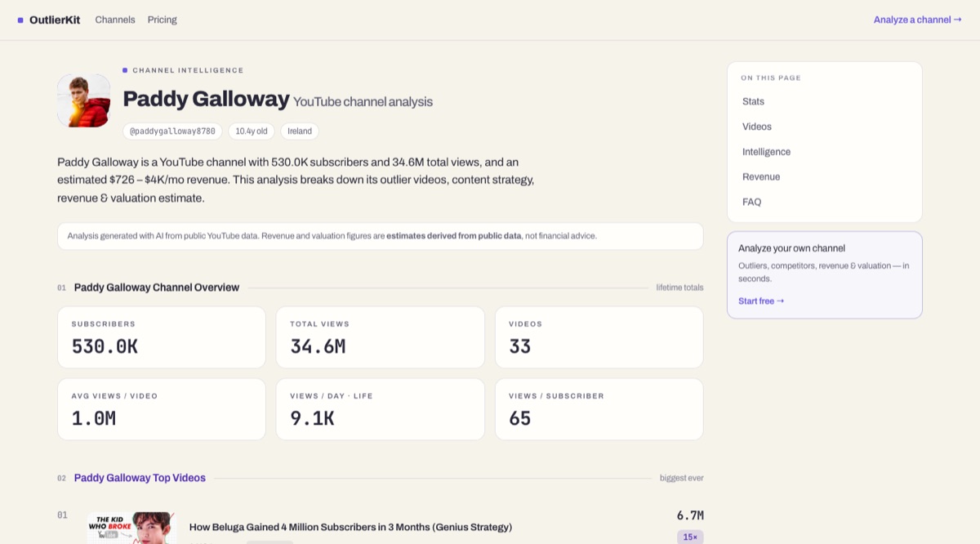This screenshot has height=544, width=980.
Task: Click the On This Page heading
Action: click(771, 78)
